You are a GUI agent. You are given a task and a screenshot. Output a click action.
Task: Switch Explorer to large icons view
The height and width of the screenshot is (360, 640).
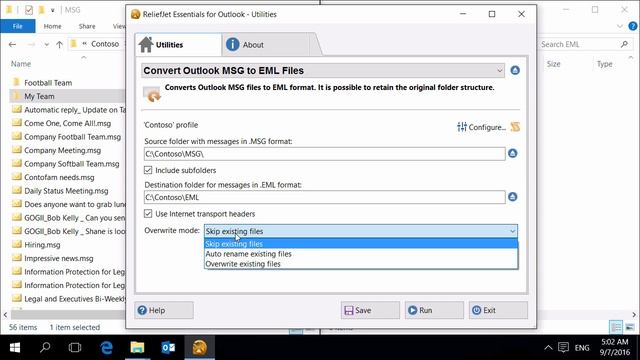coord(630,327)
